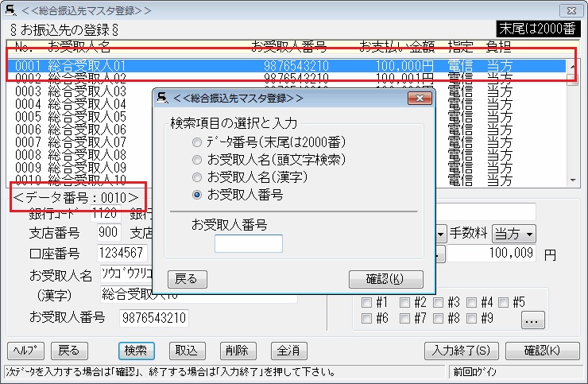The width and height of the screenshot is (588, 384).
Task: Check the #2 checkbox
Action: [404, 302]
